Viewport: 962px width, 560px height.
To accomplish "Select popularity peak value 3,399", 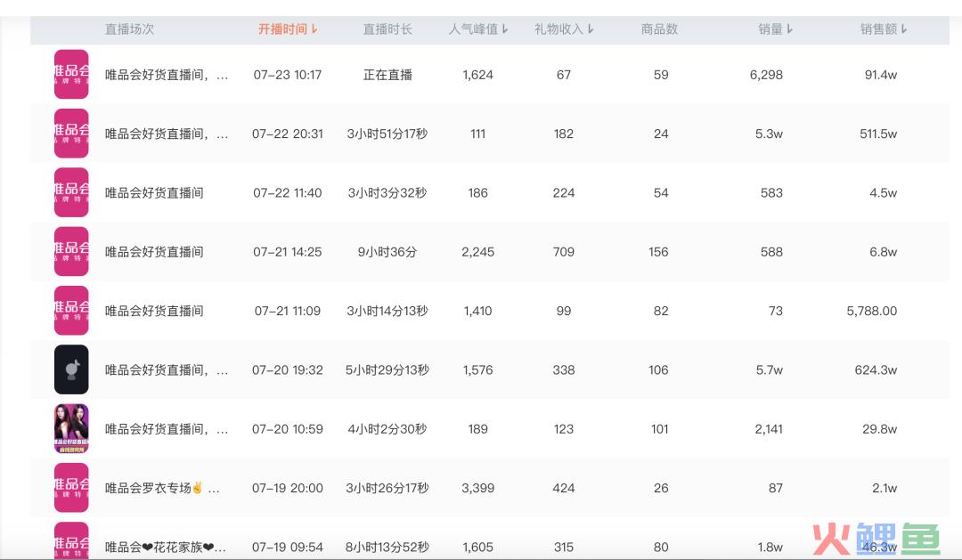I will tap(478, 488).
